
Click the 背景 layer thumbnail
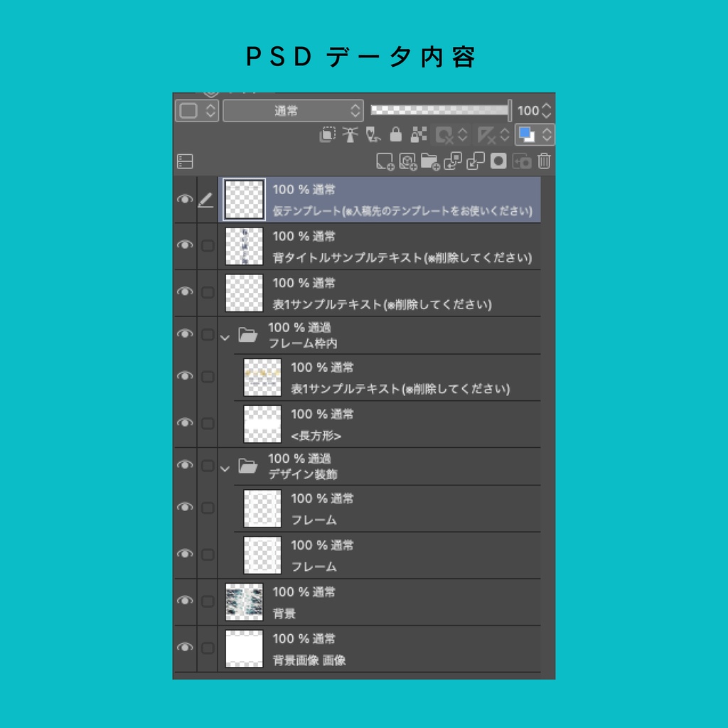pyautogui.click(x=245, y=601)
